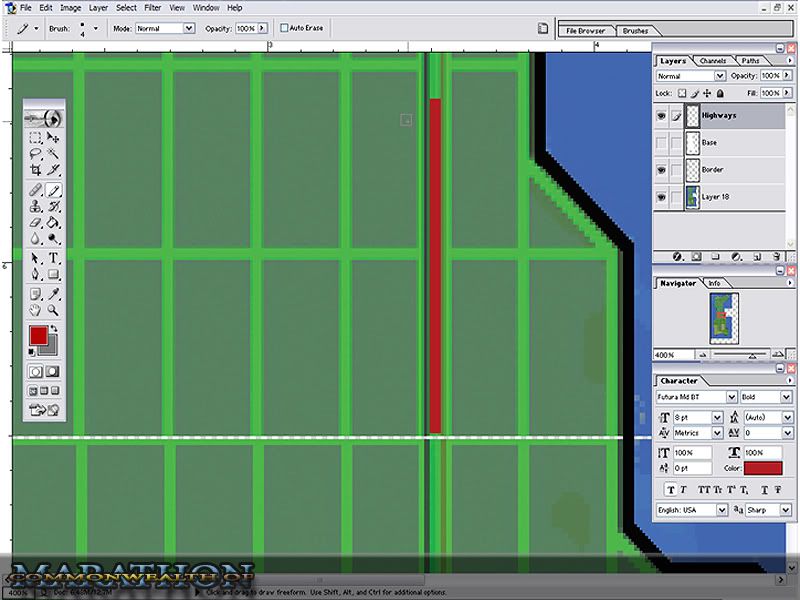Viewport: 800px width, 600px height.
Task: Open the layer blend mode Normal dropdown
Action: click(690, 76)
